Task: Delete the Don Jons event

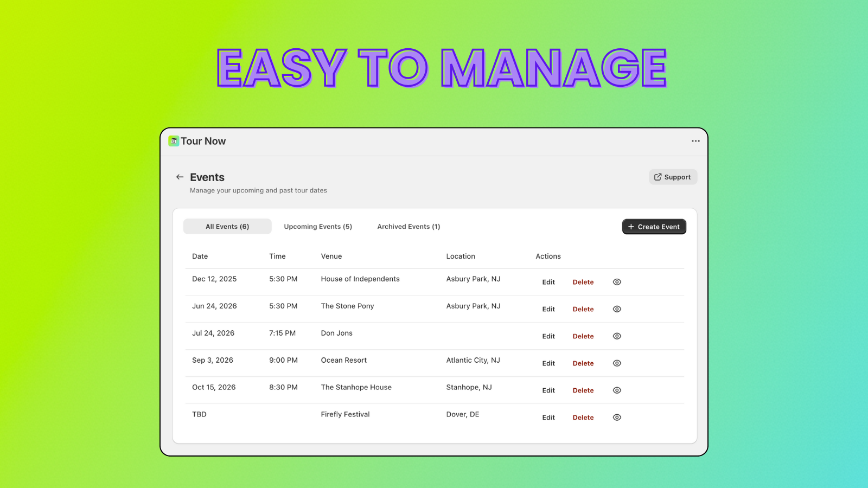Action: point(583,336)
